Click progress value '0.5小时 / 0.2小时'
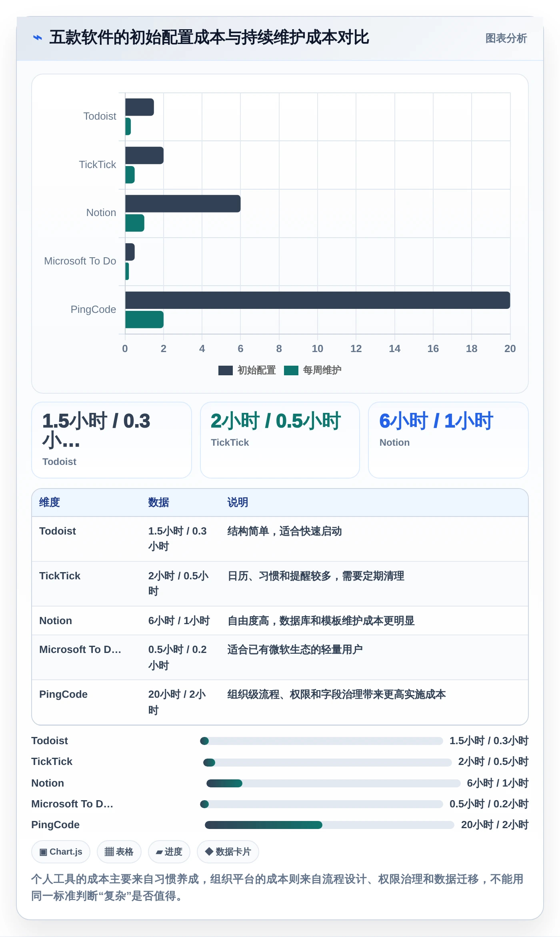 coord(489,804)
